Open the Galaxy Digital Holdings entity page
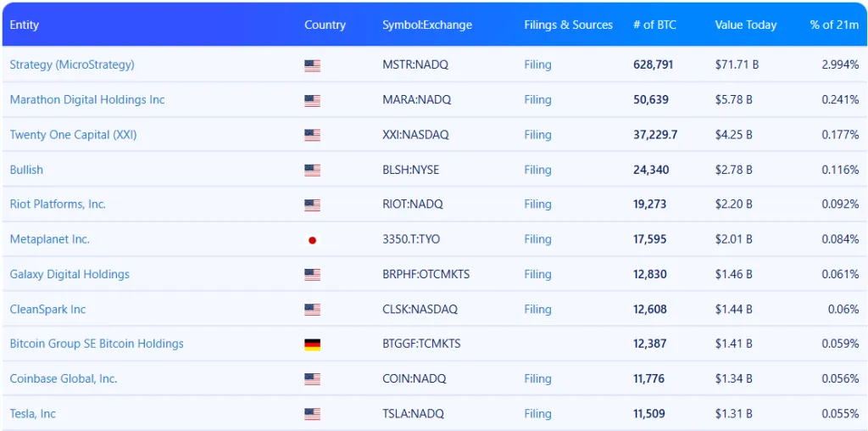The height and width of the screenshot is (431, 868). coord(70,275)
